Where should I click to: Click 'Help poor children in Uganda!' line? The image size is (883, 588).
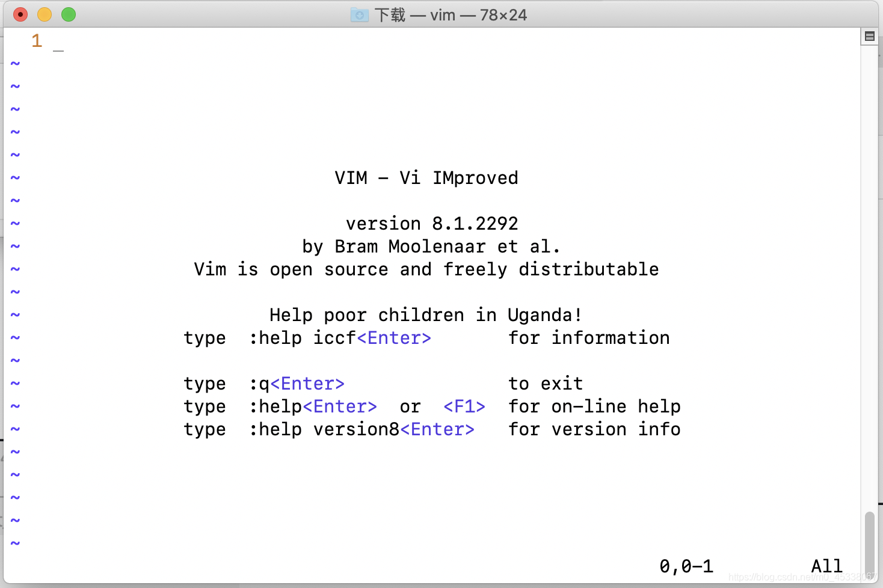point(426,315)
